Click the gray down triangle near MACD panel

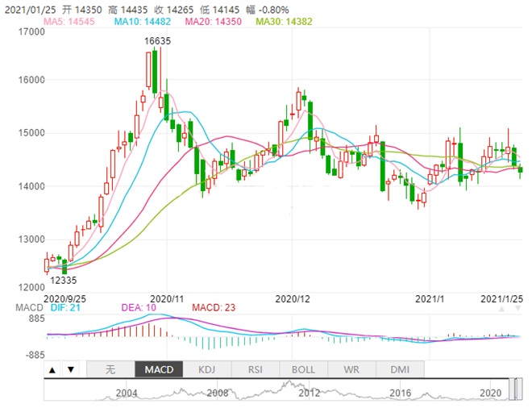pos(517,309)
